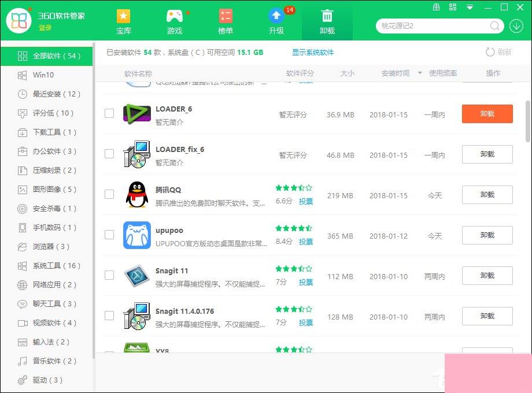Screen dimensions: 532x393
Task: Click the search magnifier icon
Action: (494, 26)
